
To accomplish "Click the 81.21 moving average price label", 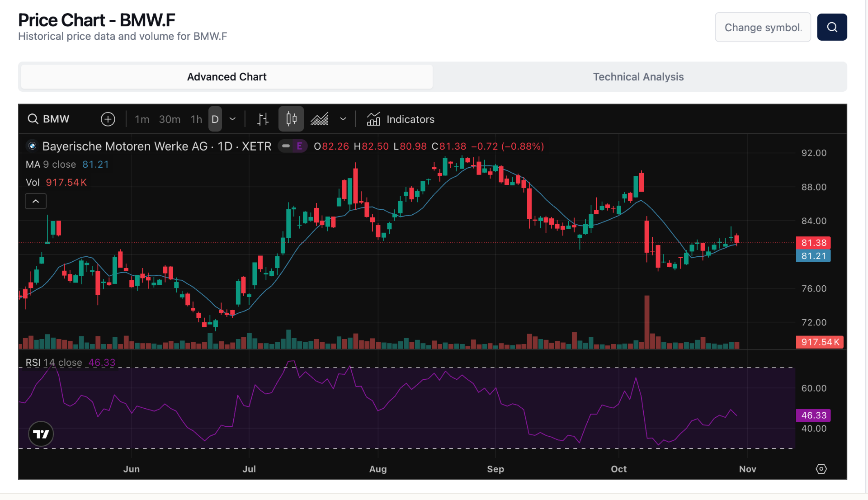I will (813, 256).
